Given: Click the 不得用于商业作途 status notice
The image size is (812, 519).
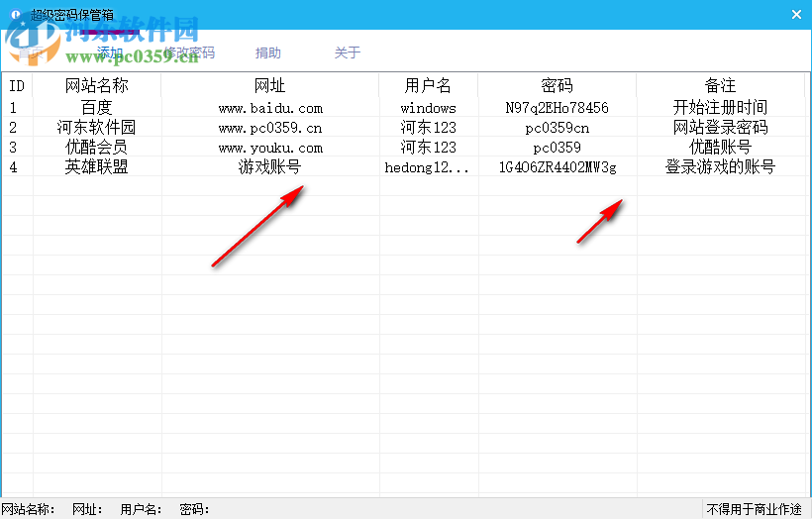Looking at the screenshot, I should click(754, 510).
